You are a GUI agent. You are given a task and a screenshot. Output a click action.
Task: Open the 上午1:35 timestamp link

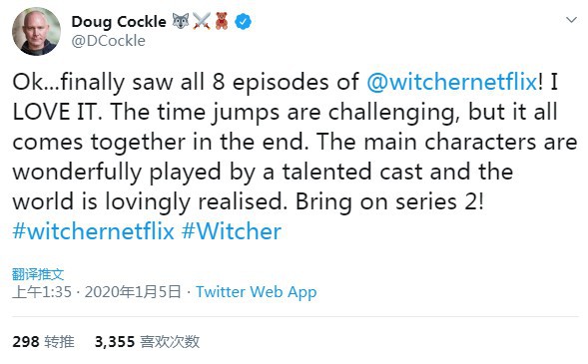(42, 292)
